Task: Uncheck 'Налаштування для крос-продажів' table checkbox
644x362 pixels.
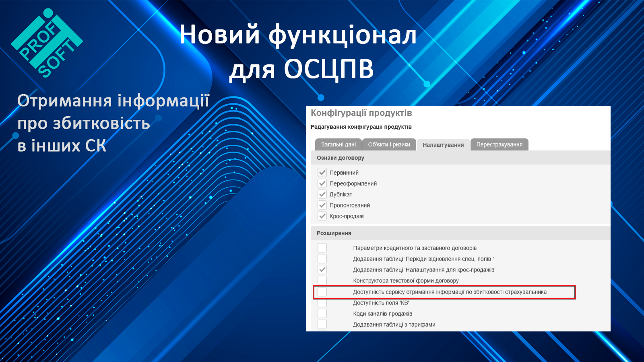Action: 322,269
